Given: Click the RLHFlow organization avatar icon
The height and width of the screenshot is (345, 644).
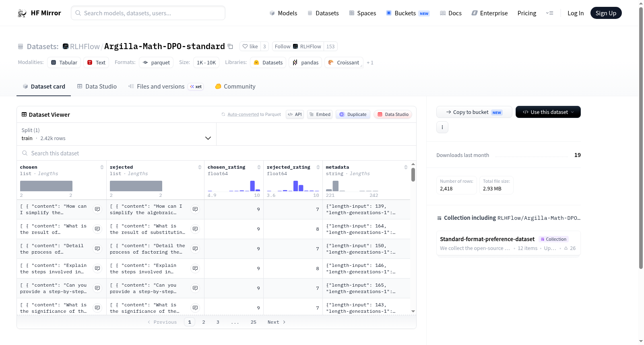Looking at the screenshot, I should 66,46.
